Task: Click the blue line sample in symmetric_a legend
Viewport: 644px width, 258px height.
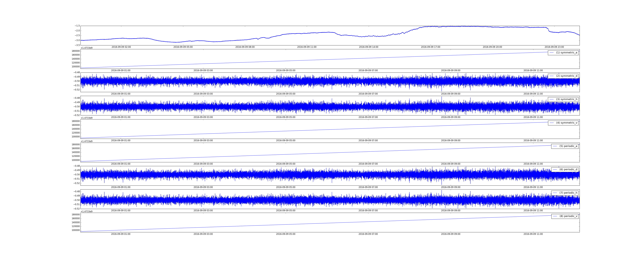Action: click(x=552, y=53)
